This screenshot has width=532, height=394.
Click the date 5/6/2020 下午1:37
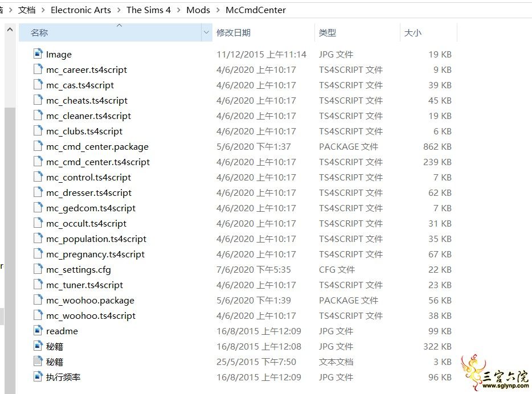(x=254, y=146)
